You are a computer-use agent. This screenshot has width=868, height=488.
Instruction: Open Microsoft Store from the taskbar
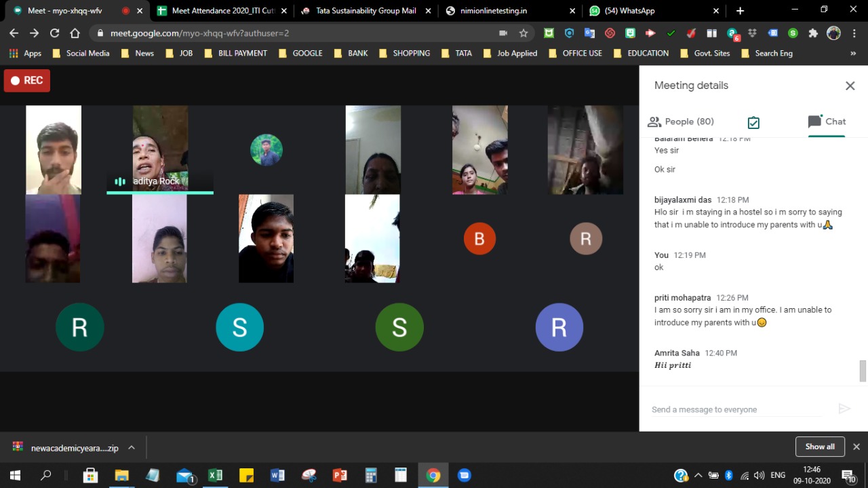90,475
